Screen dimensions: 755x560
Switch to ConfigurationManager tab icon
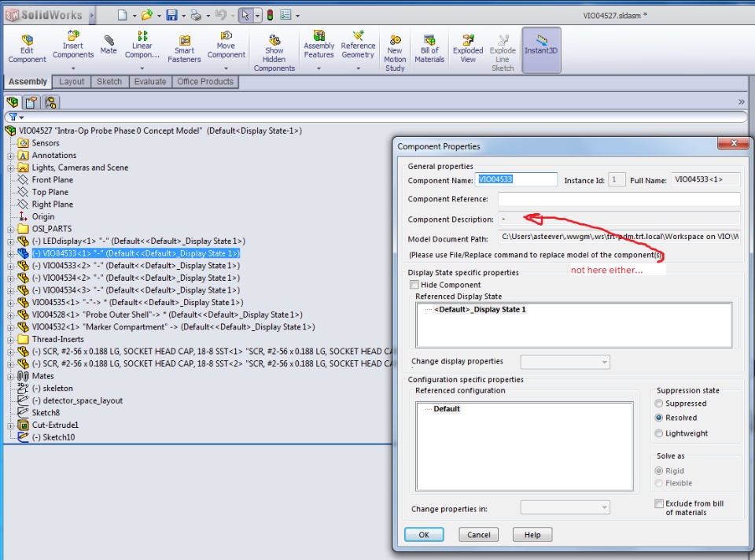(50, 102)
